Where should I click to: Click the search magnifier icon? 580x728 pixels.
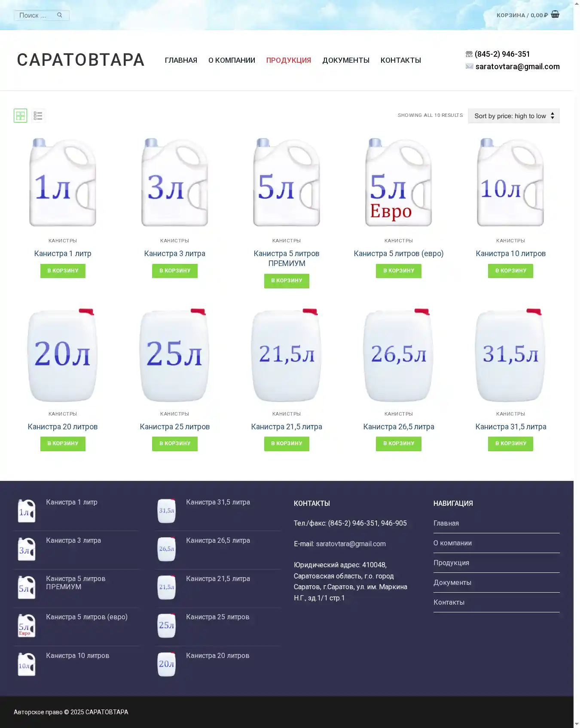pyautogui.click(x=60, y=15)
